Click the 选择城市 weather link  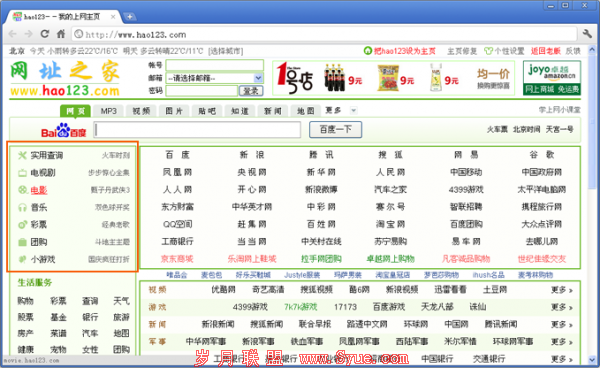pos(225,51)
